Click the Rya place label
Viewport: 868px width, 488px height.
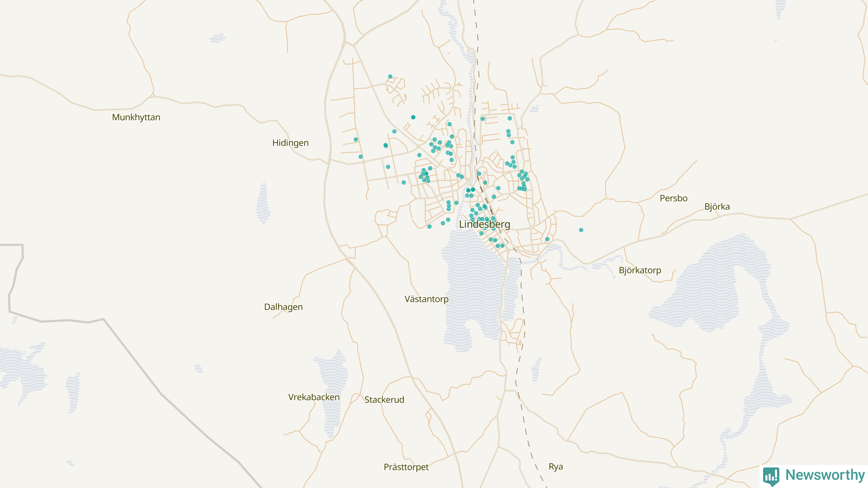[555, 467]
